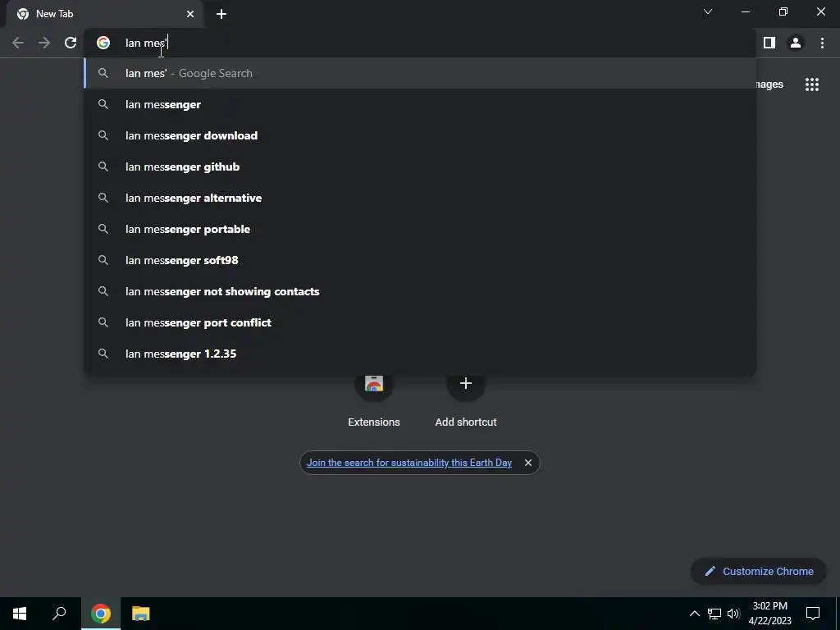Open Customize Chrome button
Screen dimensions: 840x630
coord(759,571)
